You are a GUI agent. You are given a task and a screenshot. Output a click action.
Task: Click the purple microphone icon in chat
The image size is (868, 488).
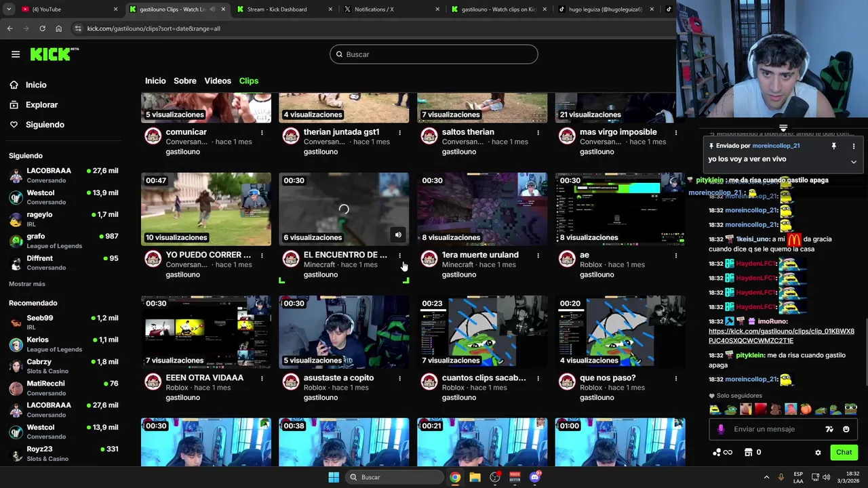coord(721,429)
